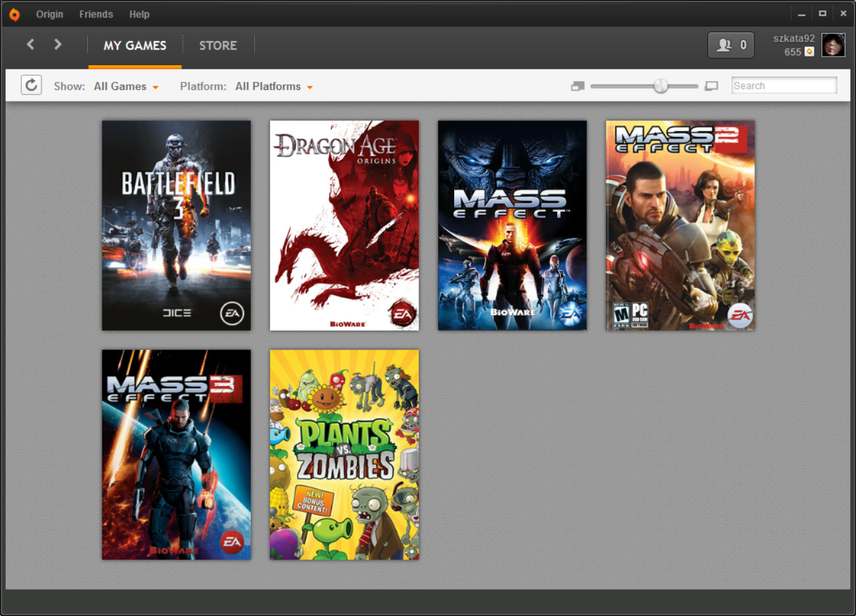This screenshot has height=616, width=856.
Task: Click the Origin points coin icon
Action: click(810, 52)
